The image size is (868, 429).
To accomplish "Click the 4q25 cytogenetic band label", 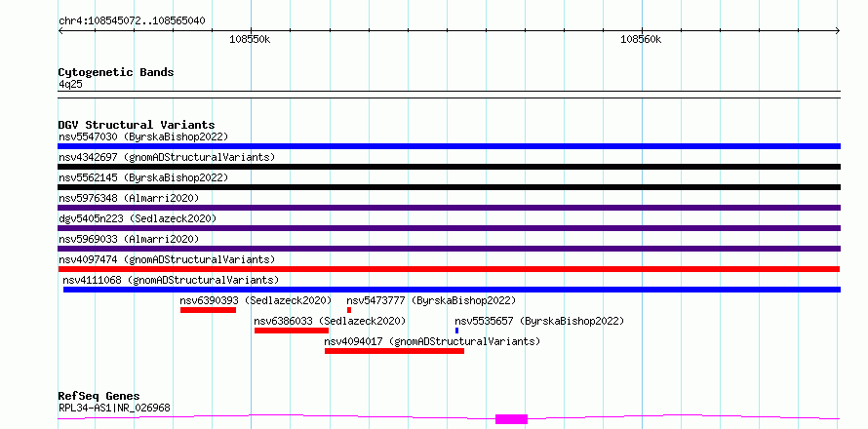I will tap(70, 84).
